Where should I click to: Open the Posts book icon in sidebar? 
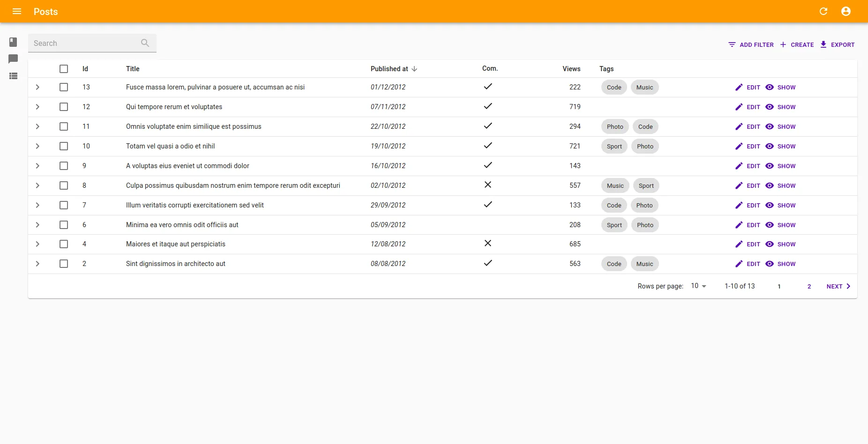pyautogui.click(x=13, y=42)
